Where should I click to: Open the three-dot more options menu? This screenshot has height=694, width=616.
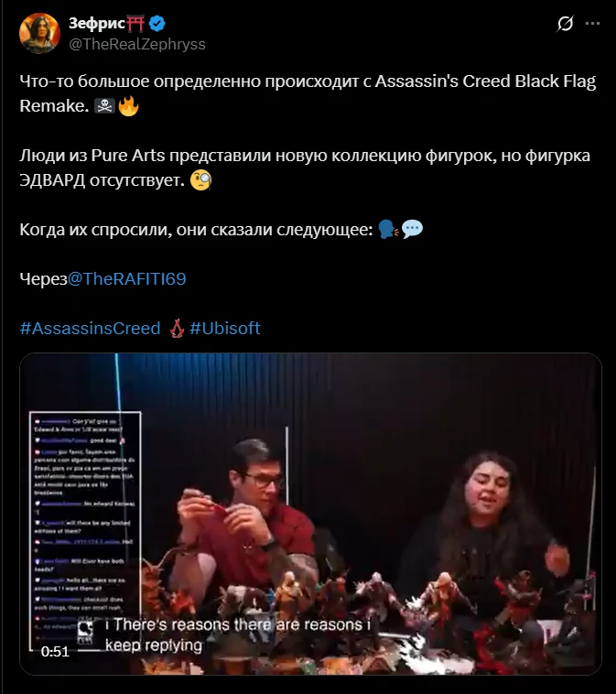592,24
